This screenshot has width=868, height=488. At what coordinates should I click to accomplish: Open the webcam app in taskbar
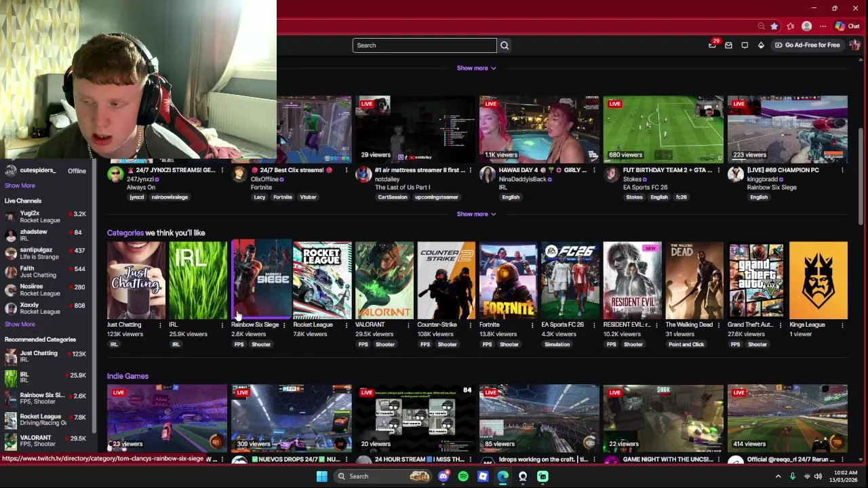tap(523, 476)
